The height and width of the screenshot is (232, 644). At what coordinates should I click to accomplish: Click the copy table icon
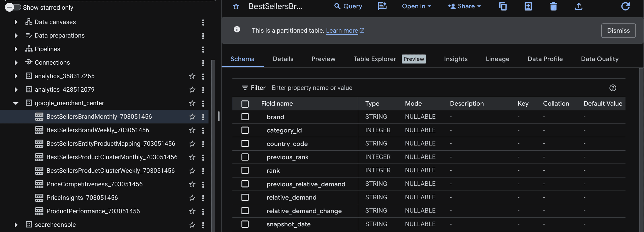click(x=503, y=6)
